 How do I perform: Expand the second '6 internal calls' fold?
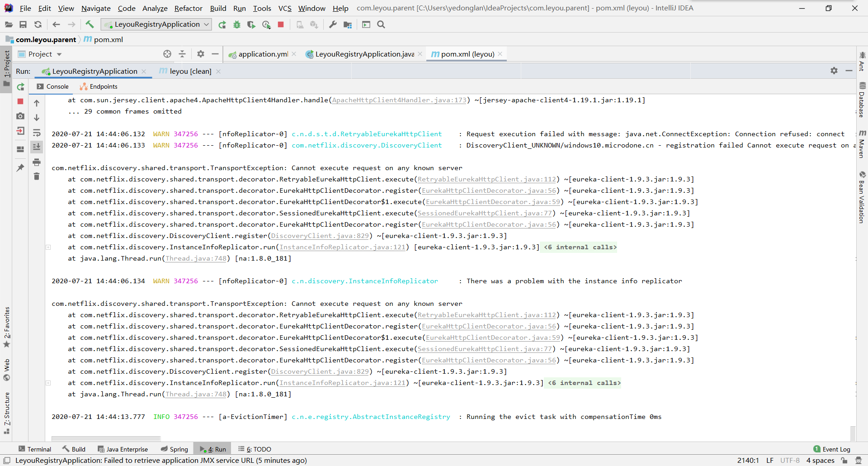pyautogui.click(x=584, y=383)
